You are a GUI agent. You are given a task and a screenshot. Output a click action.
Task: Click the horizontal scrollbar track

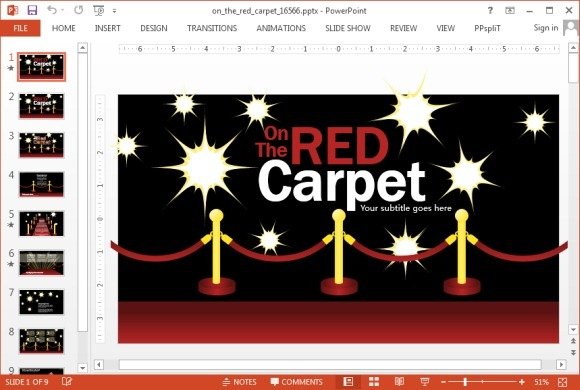coord(330,364)
